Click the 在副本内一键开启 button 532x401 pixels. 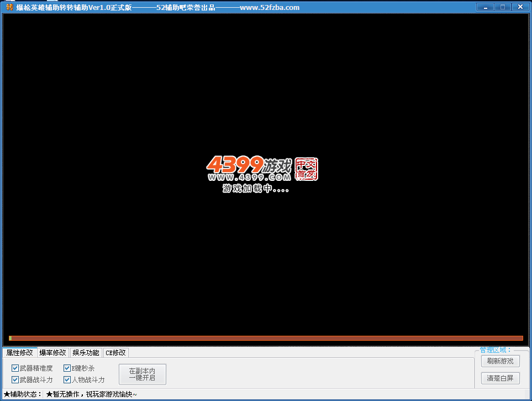[143, 374]
